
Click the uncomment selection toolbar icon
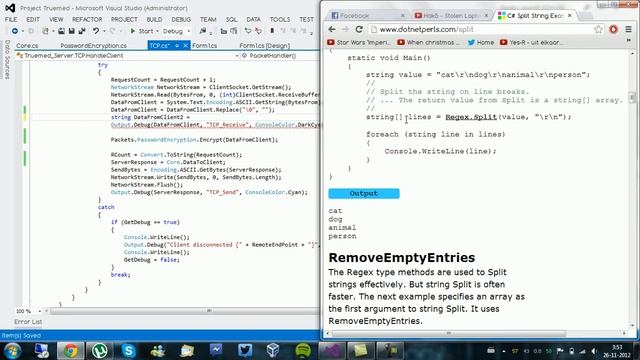tap(233, 31)
